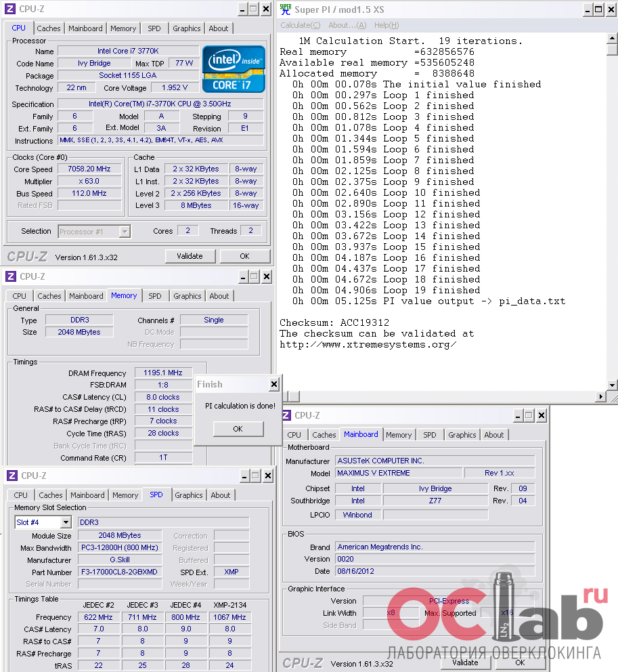The image size is (618, 672).
Task: Click the CPU-Z icon in the top-left CPU window title bar
Action: point(9,9)
